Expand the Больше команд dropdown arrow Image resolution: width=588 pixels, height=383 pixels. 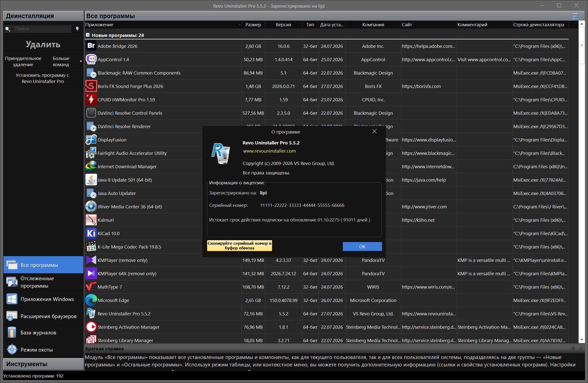tap(81, 61)
